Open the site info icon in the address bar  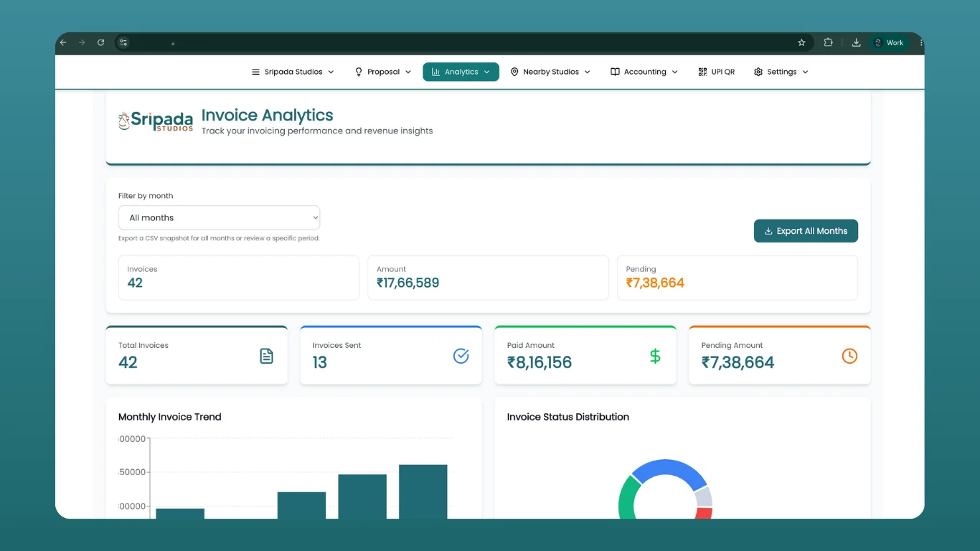[x=123, y=43]
